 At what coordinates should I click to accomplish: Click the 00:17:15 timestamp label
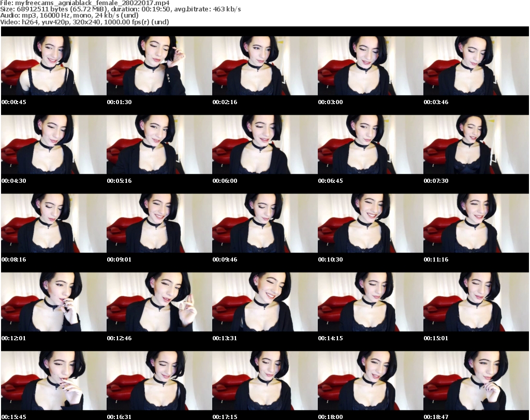coord(225,417)
